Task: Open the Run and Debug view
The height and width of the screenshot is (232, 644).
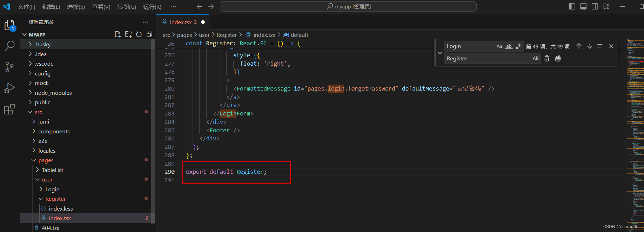Action: (x=9, y=88)
